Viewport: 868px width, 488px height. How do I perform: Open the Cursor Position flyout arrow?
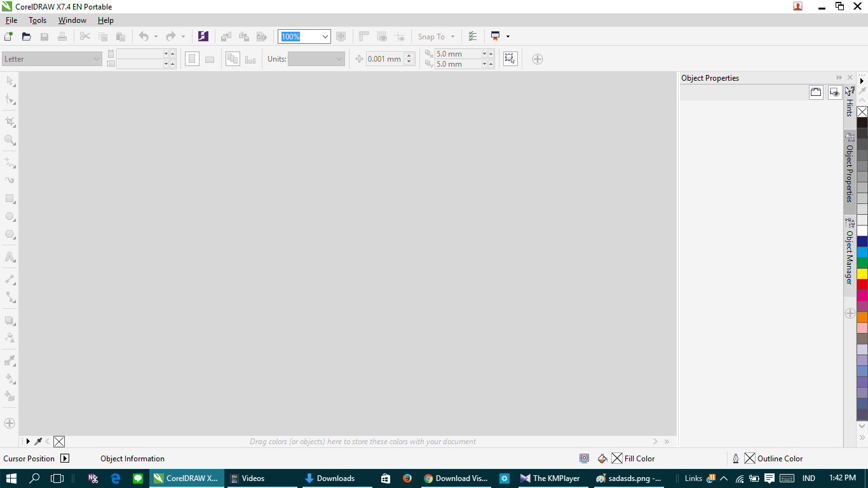coord(65,458)
